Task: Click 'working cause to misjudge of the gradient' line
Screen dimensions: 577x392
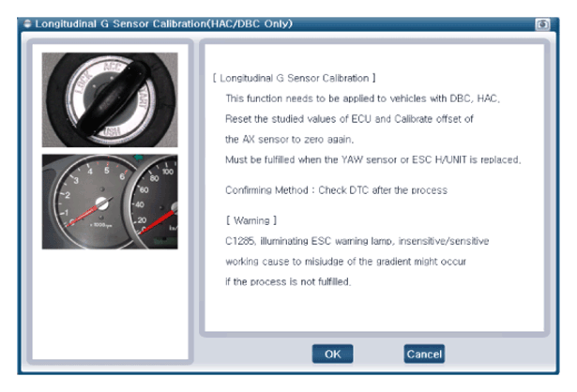Action: (345, 262)
